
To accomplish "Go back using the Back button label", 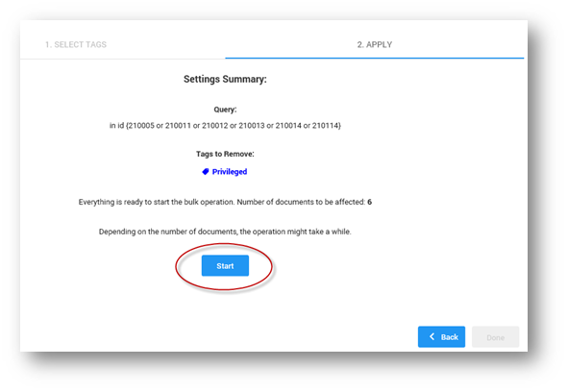I will click(x=450, y=337).
